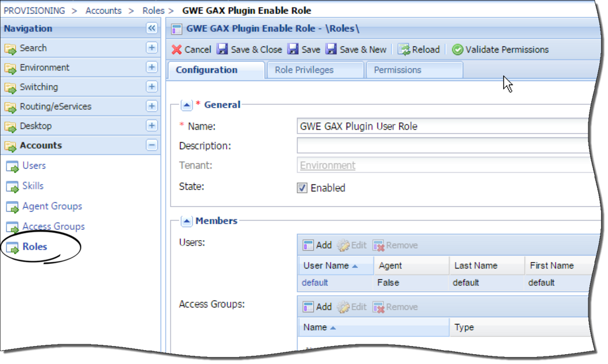The image size is (608, 364).
Task: Click the Access Groups item icon
Action: point(12,227)
